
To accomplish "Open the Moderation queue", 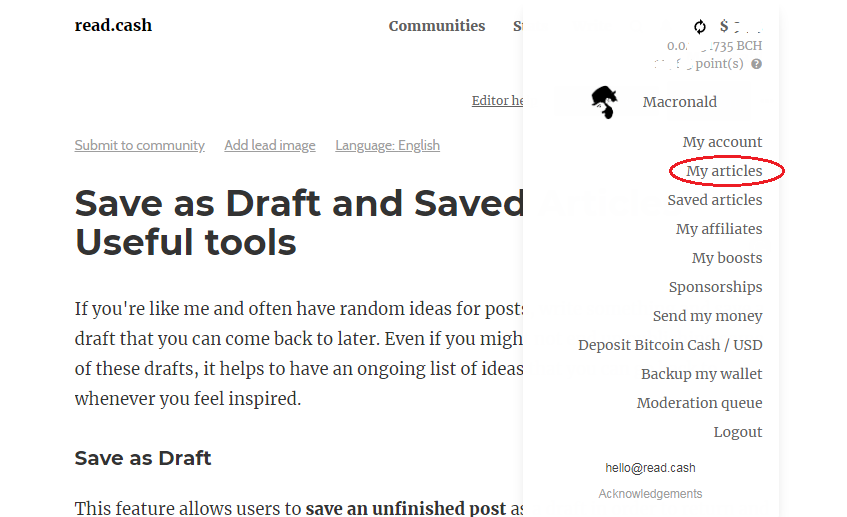I will coord(699,403).
